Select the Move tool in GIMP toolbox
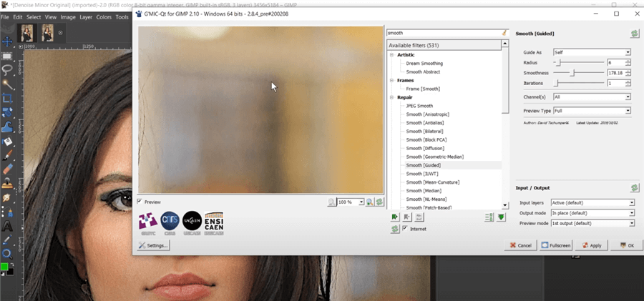The image size is (644, 301). [7, 41]
